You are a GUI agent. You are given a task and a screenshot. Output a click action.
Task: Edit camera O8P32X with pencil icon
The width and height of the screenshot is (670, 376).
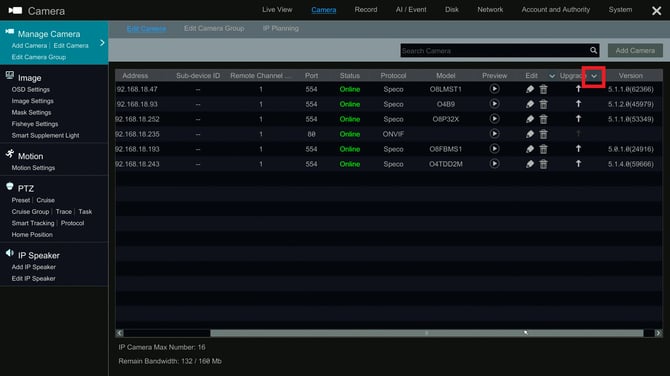(530, 119)
